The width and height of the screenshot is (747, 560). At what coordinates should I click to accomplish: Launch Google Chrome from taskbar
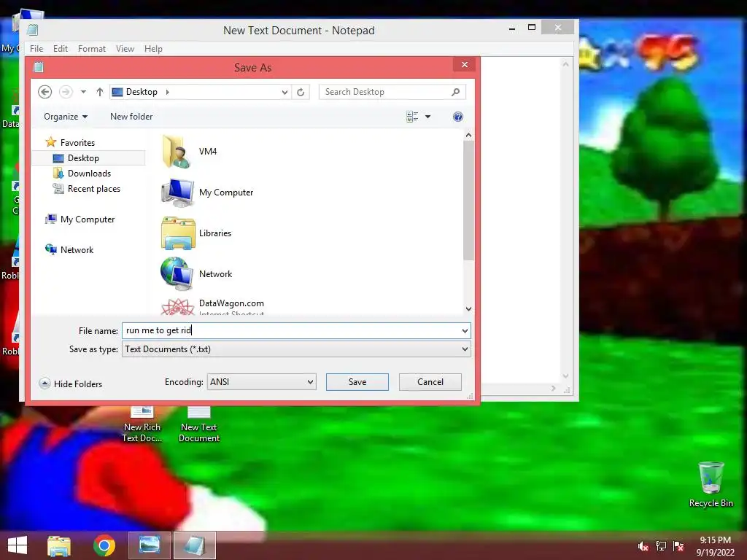104,545
